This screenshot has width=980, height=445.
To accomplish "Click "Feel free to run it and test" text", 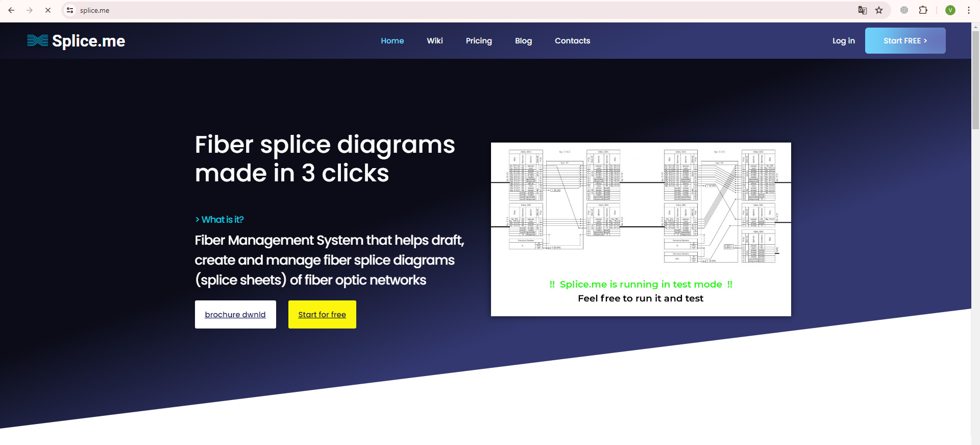I will click(x=641, y=298).
